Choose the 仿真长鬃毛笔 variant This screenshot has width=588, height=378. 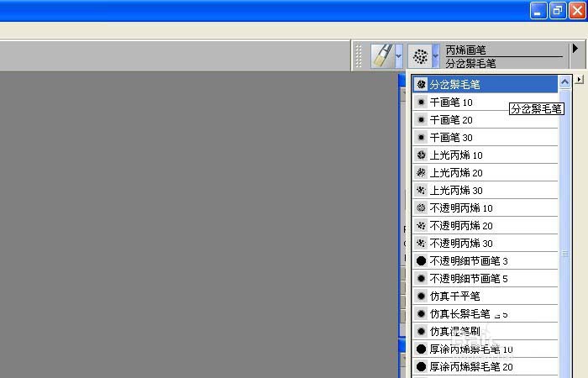click(x=486, y=313)
